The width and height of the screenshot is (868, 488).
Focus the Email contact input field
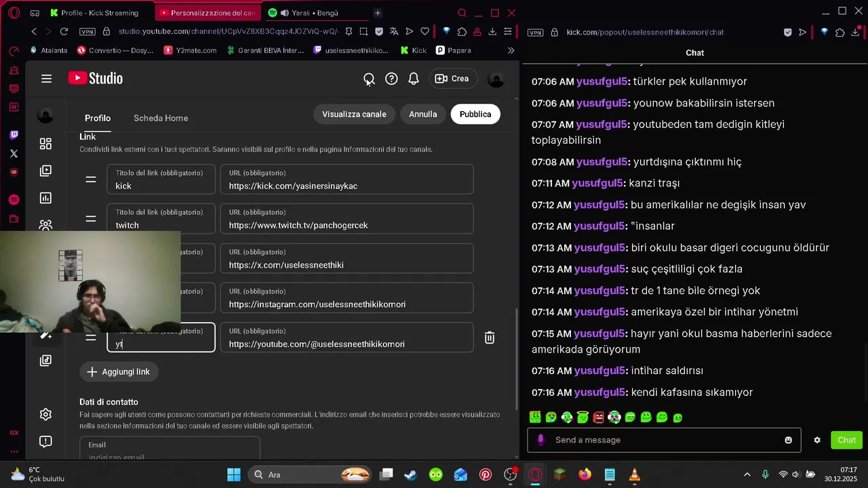(170, 448)
